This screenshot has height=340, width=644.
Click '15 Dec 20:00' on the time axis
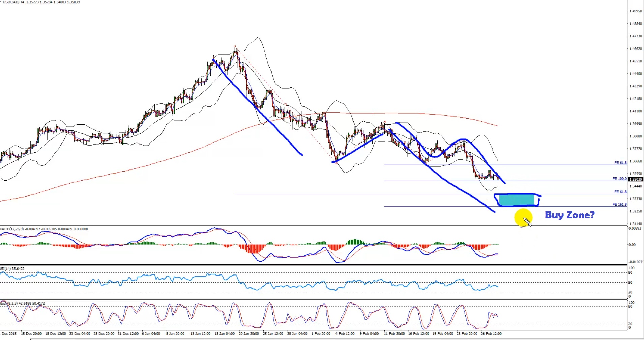31,334
